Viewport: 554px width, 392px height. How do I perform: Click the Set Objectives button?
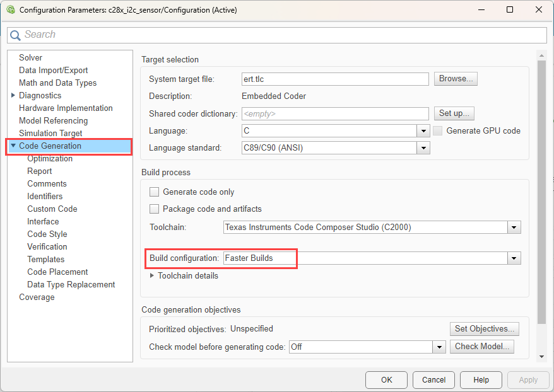pyautogui.click(x=484, y=328)
